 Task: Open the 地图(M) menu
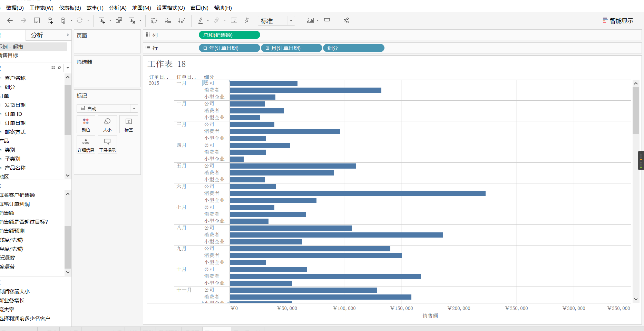click(142, 8)
